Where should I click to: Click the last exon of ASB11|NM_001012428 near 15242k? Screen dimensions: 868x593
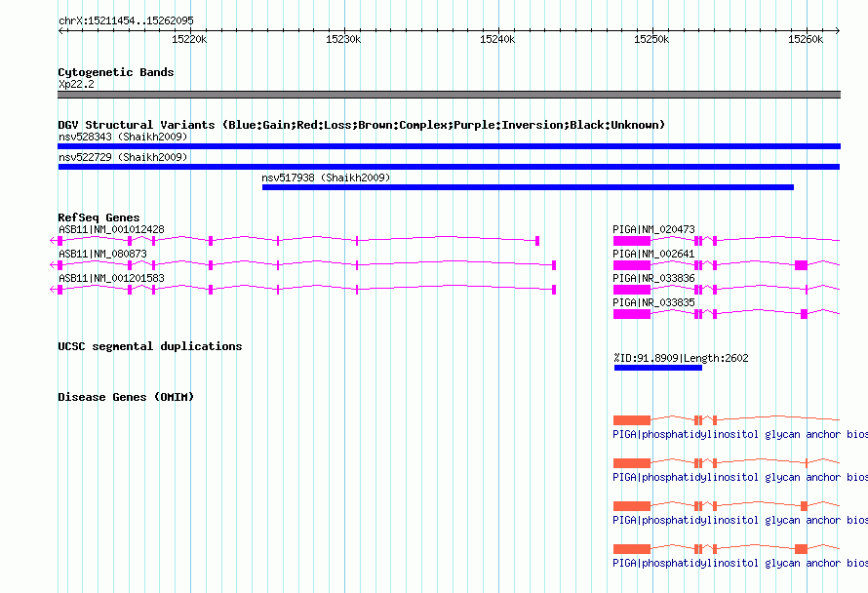pyautogui.click(x=537, y=241)
